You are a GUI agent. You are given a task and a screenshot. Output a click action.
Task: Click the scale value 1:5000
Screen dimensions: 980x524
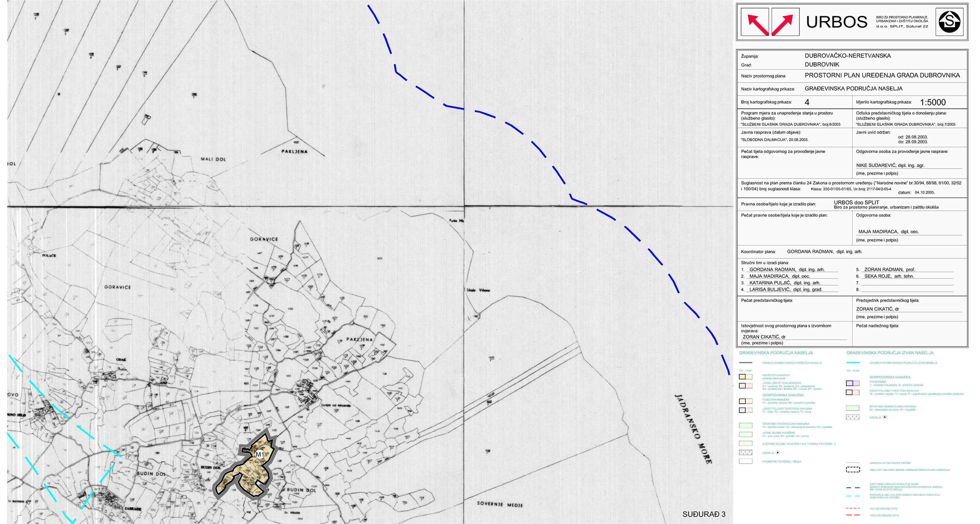[932, 102]
